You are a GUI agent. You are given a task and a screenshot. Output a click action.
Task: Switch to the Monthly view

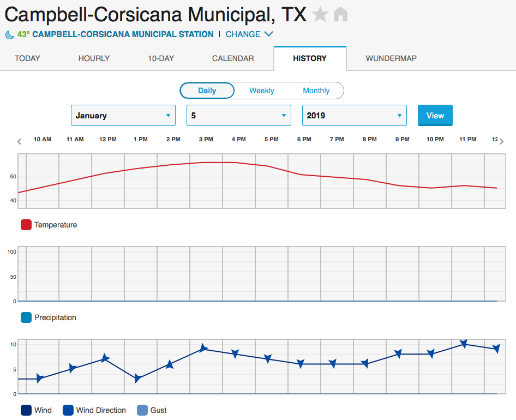pos(316,91)
